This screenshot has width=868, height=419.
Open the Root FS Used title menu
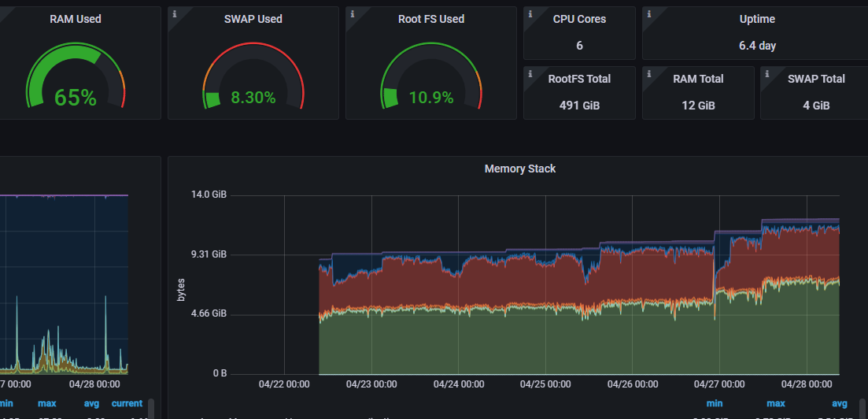tap(431, 19)
